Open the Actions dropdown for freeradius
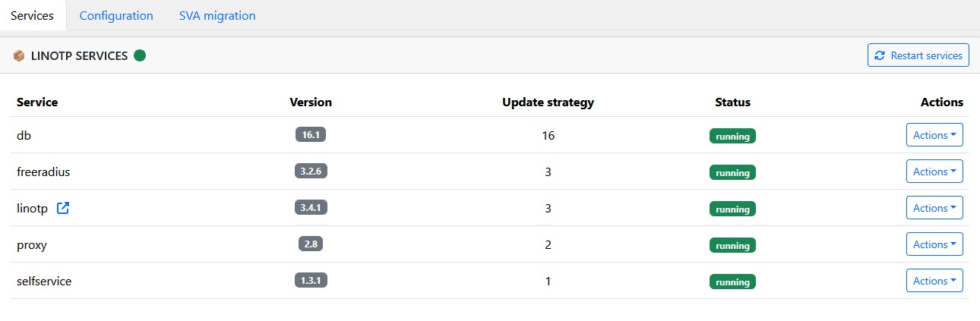This screenshot has height=321, width=980. point(934,172)
